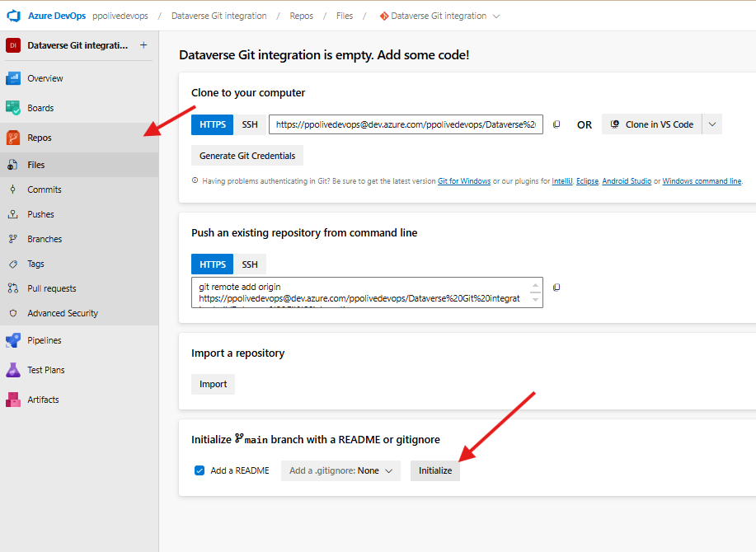Click the Import button

(213, 384)
